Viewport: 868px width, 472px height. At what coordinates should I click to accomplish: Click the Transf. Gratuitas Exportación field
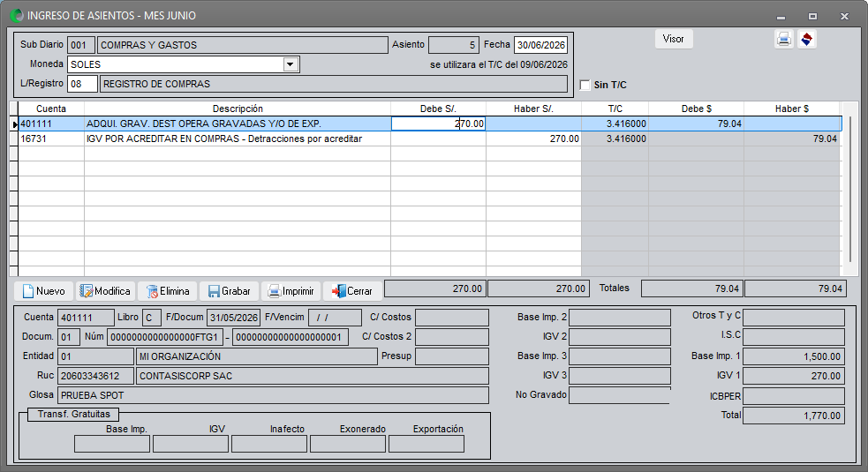[x=426, y=444]
